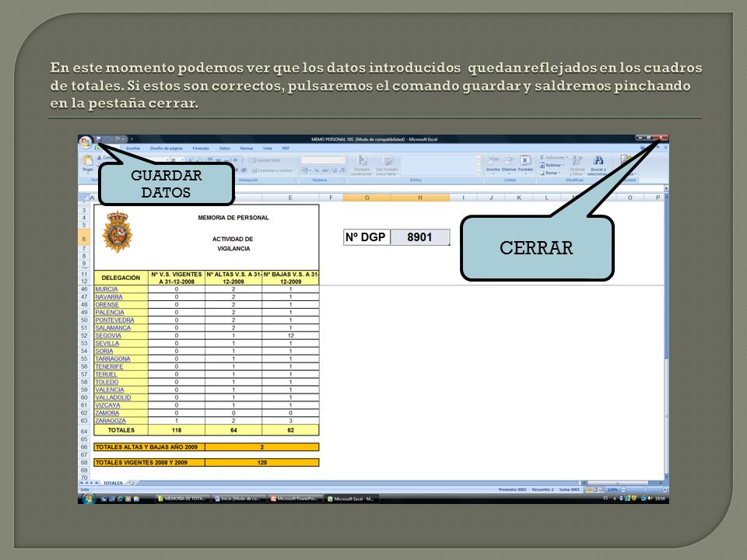The image size is (747, 560).
Task: Open the Diseño de página ribbon tab
Action: [x=167, y=149]
